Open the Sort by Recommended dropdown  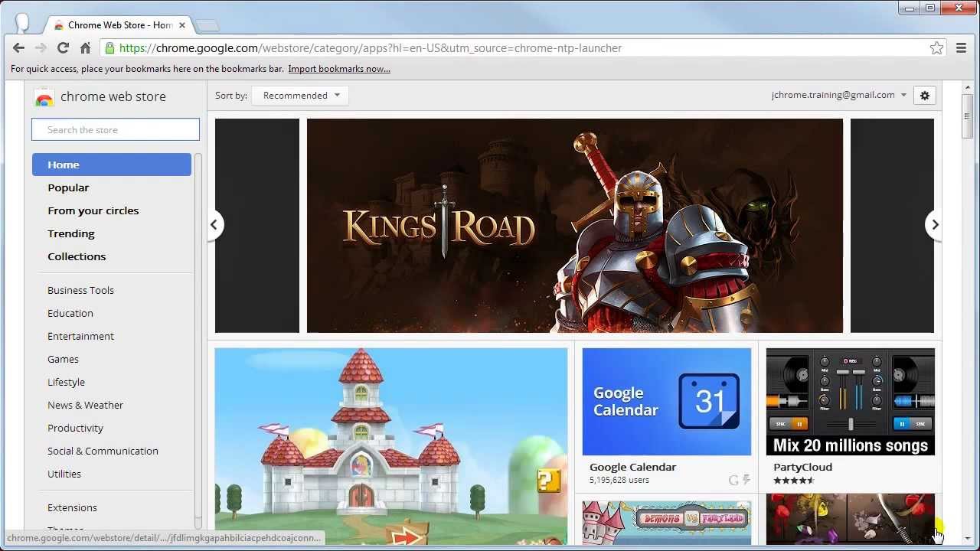pyautogui.click(x=300, y=96)
